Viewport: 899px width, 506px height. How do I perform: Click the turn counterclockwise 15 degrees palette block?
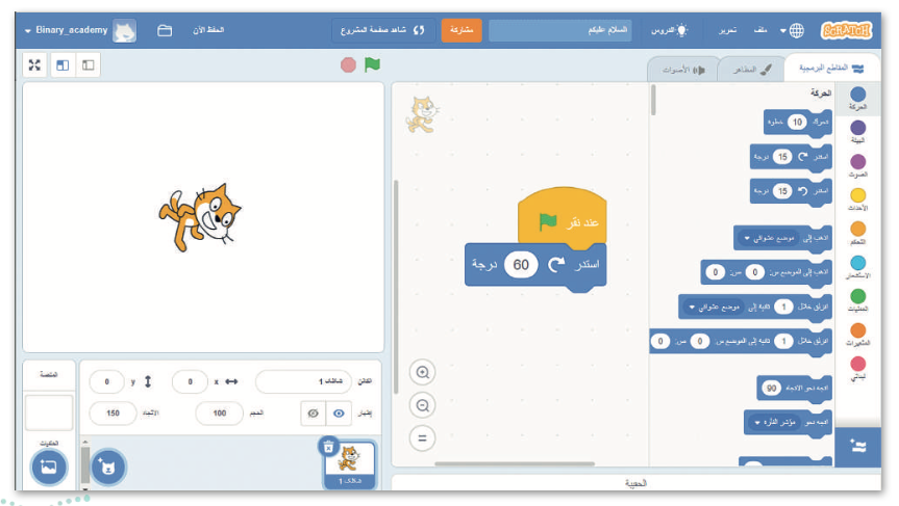[x=791, y=191]
